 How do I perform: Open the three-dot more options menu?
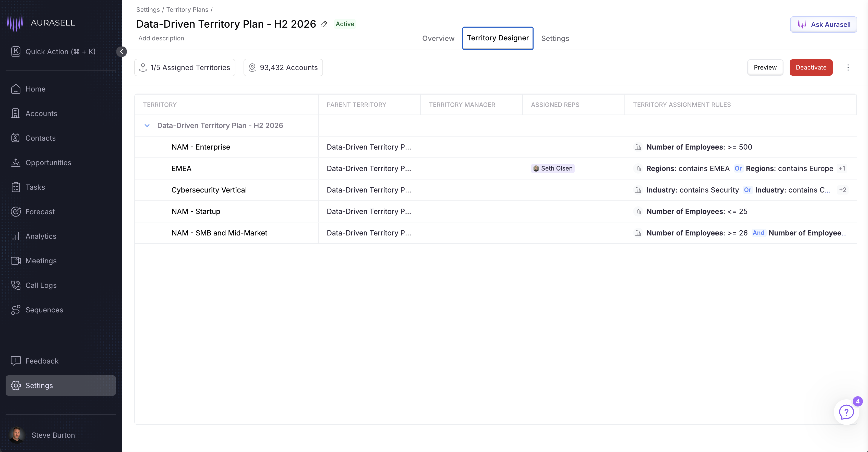click(848, 67)
